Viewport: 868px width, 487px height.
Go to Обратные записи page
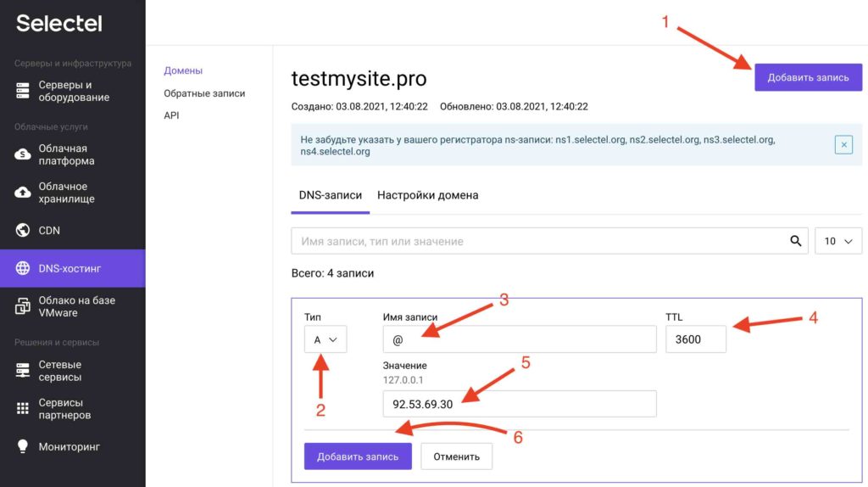tap(204, 93)
